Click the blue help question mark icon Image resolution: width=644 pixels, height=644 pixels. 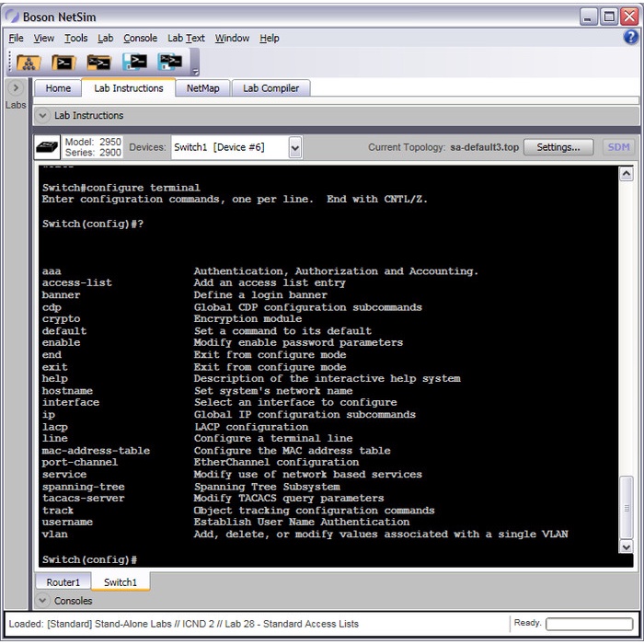click(x=630, y=38)
